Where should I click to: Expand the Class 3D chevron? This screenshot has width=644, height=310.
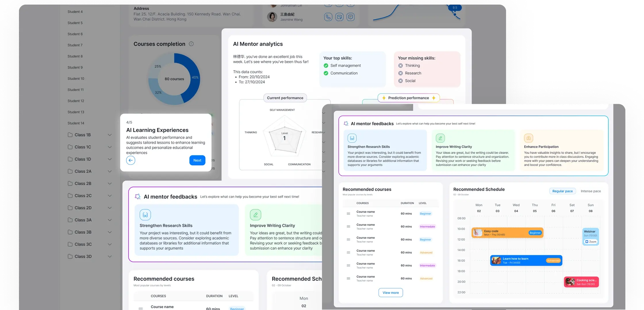(x=110, y=257)
